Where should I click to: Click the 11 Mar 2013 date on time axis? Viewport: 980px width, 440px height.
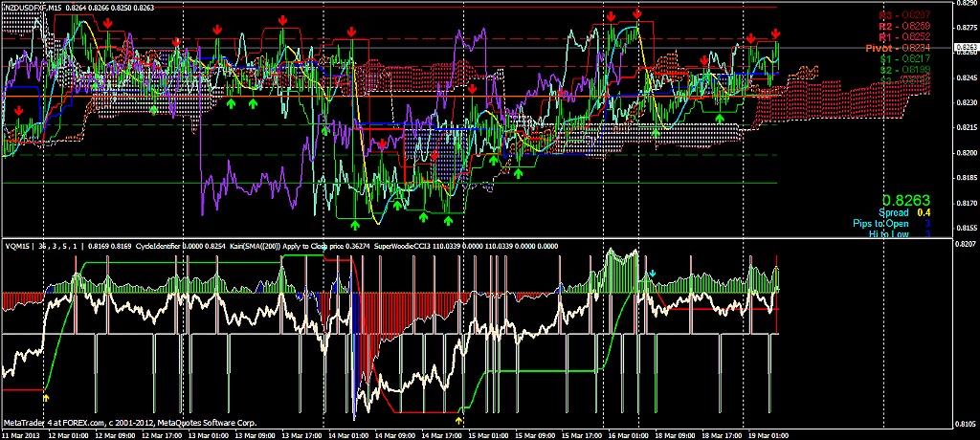(21, 435)
